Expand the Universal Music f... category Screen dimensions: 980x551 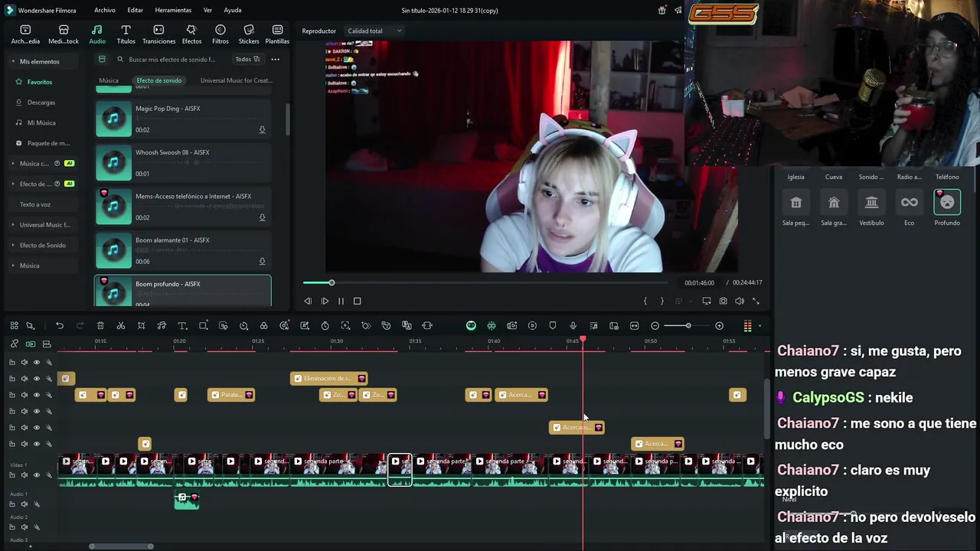click(13, 225)
